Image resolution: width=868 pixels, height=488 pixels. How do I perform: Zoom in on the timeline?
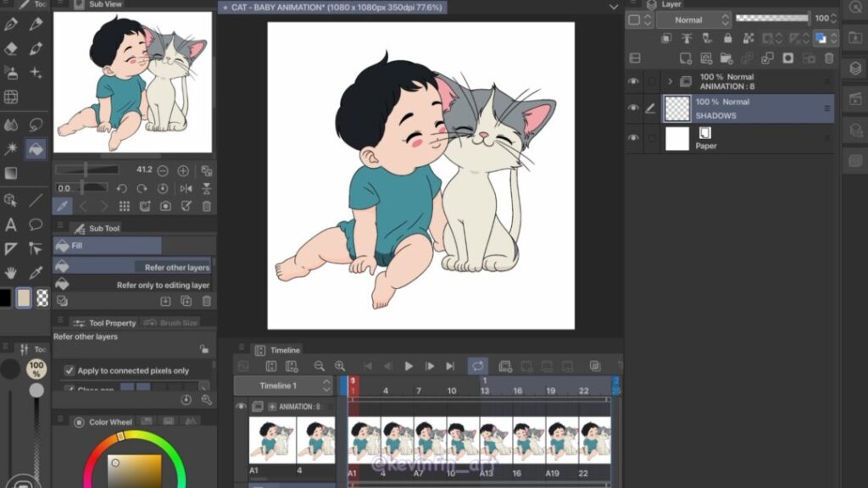click(340, 366)
